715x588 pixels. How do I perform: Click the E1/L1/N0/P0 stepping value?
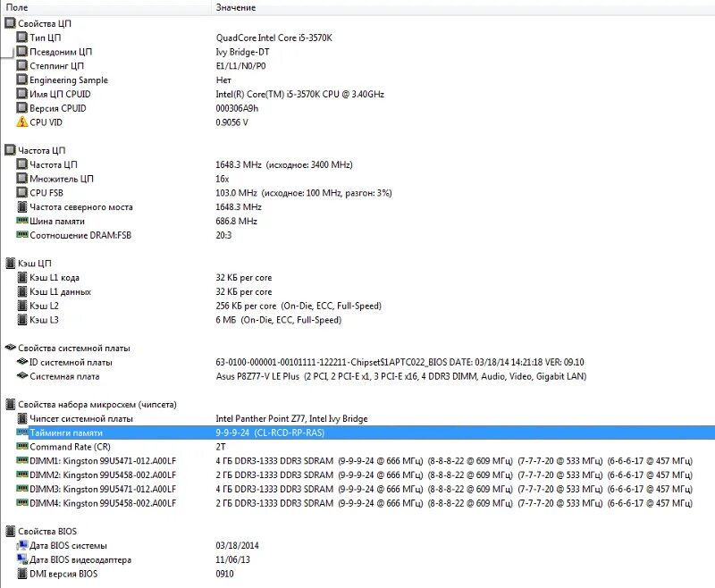click(x=240, y=66)
